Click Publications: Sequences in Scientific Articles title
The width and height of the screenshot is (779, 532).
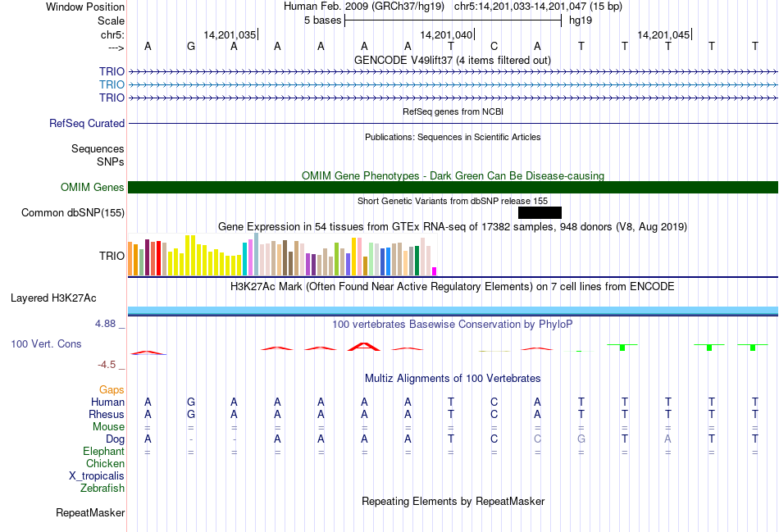click(453, 137)
